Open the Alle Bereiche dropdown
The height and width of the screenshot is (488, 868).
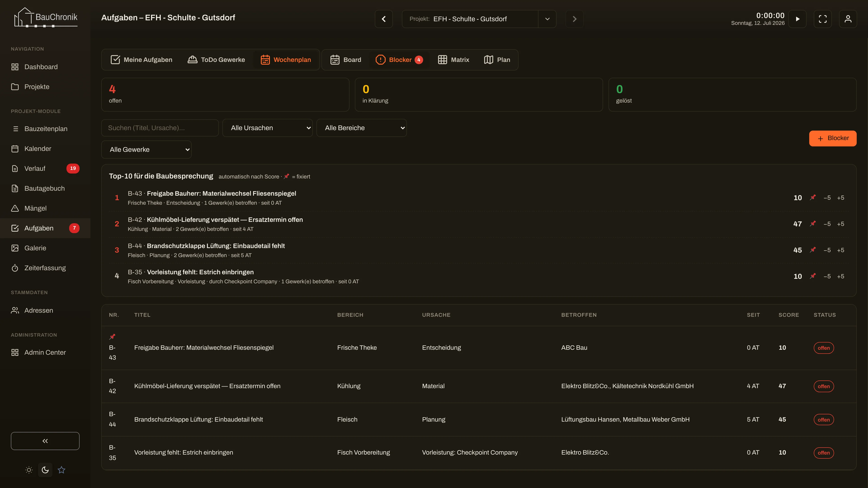(x=362, y=128)
